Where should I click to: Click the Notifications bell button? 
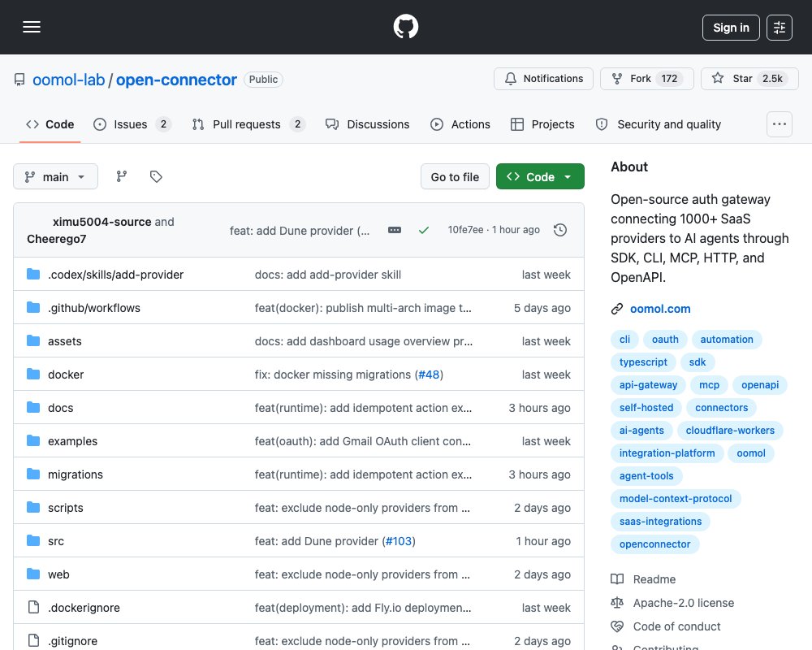(x=543, y=79)
